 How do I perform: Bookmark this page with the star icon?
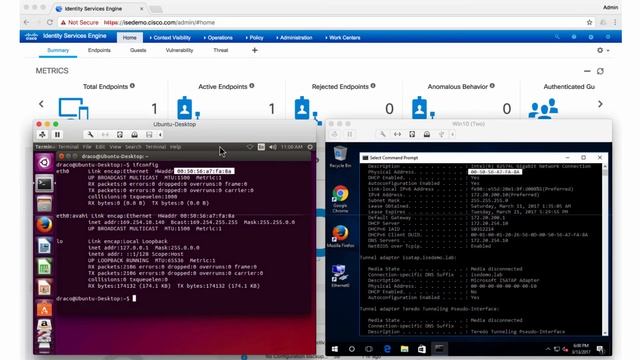(589, 22)
